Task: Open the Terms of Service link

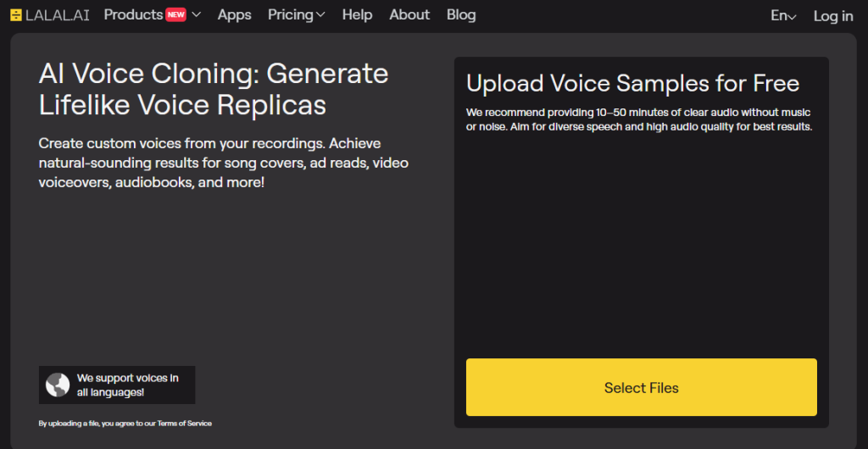Action: (x=184, y=424)
